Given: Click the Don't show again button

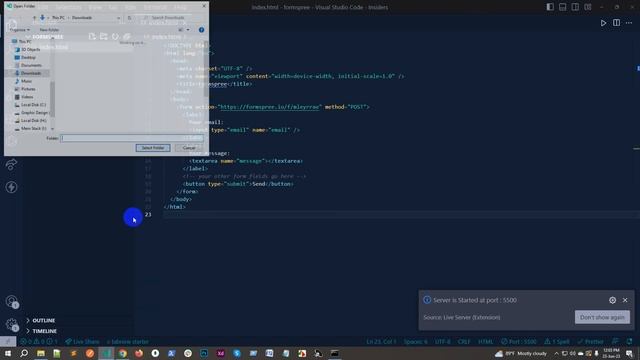Looking at the screenshot, I should point(602,317).
